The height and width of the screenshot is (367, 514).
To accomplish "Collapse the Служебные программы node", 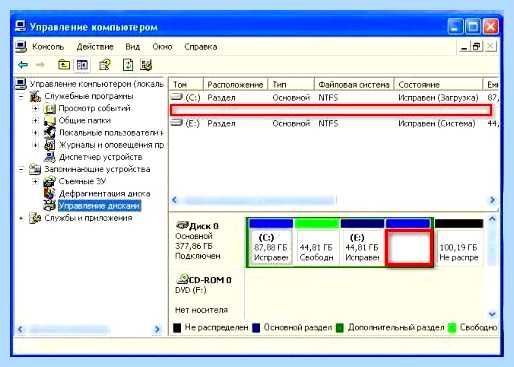I will click(21, 97).
